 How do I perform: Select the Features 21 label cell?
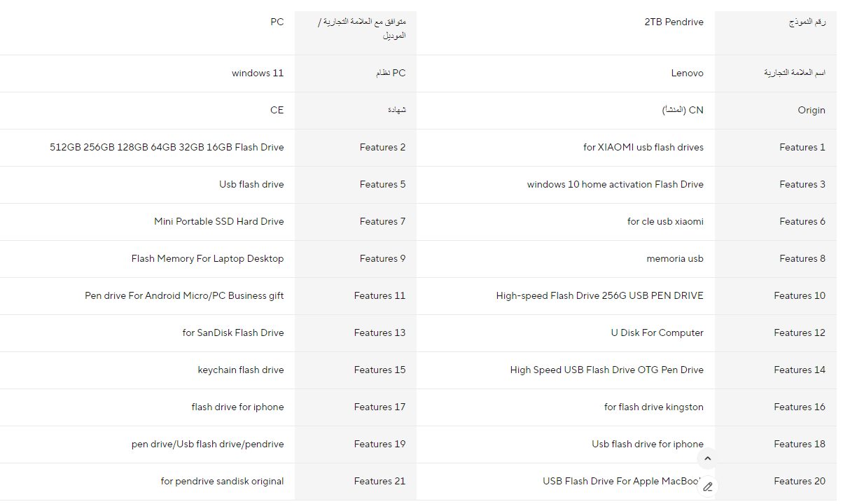356,482
